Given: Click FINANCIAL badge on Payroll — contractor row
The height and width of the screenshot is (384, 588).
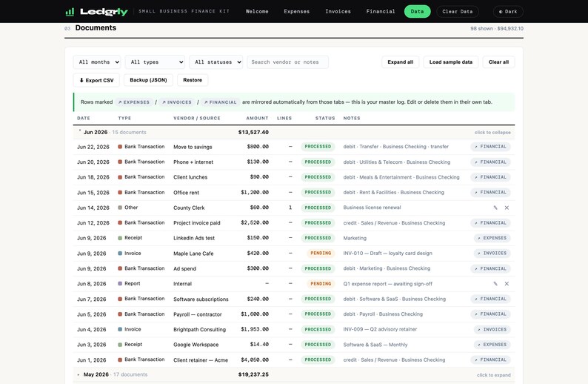Looking at the screenshot, I should (490, 314).
